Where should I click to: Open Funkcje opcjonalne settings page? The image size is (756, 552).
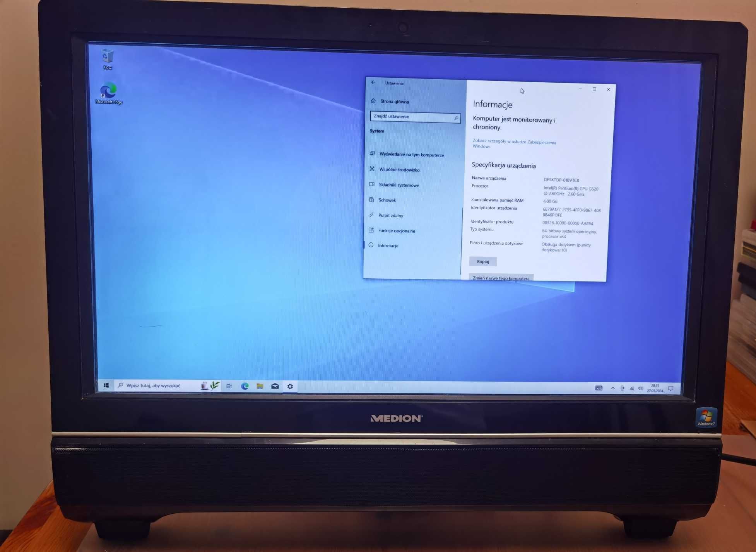[x=396, y=231]
